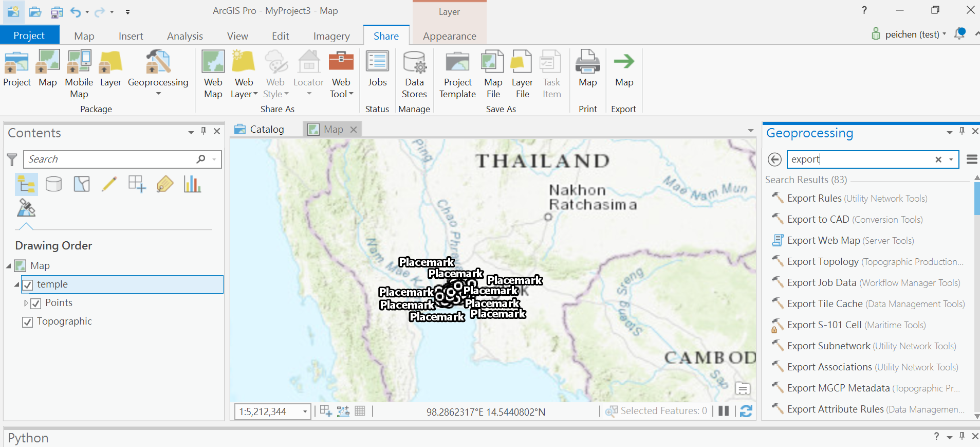Image resolution: width=980 pixels, height=447 pixels.
Task: Switch to the Analysis ribbon tab
Action: coord(185,36)
